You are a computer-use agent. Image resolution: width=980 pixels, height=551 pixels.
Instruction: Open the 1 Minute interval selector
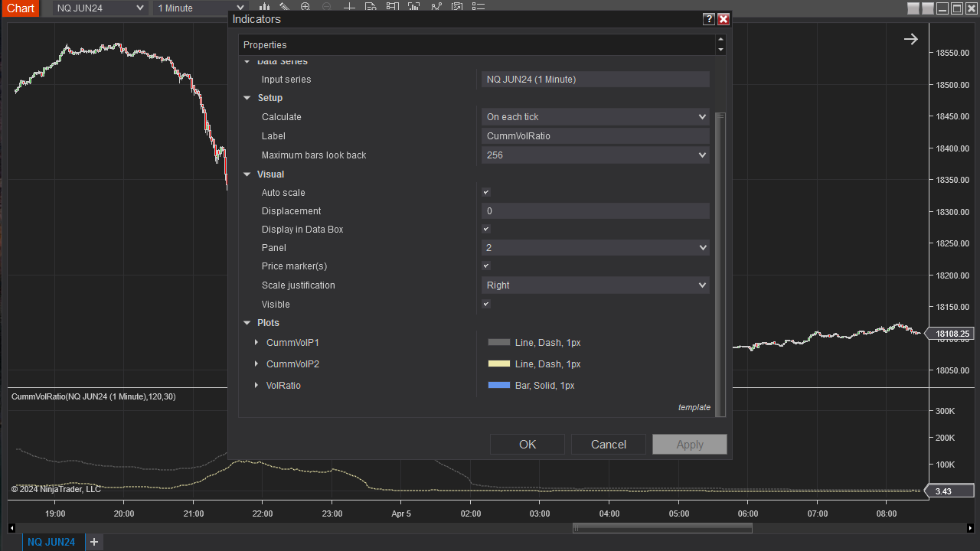(199, 8)
